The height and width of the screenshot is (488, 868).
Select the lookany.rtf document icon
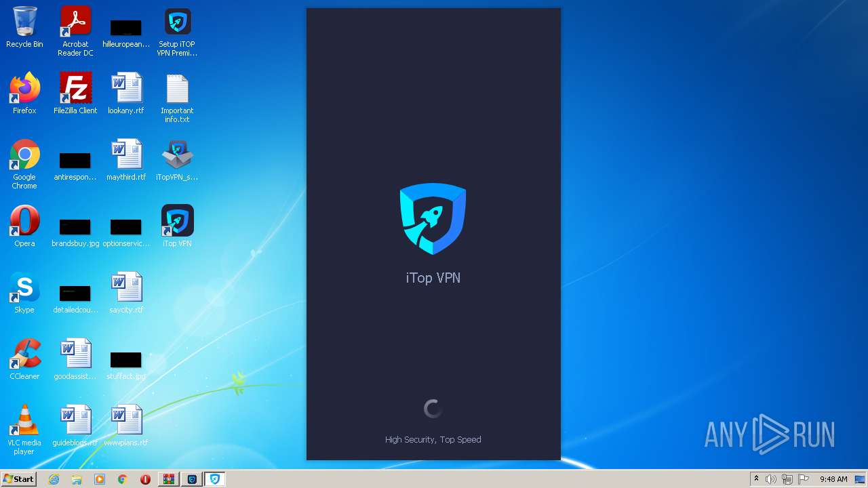pos(126,94)
